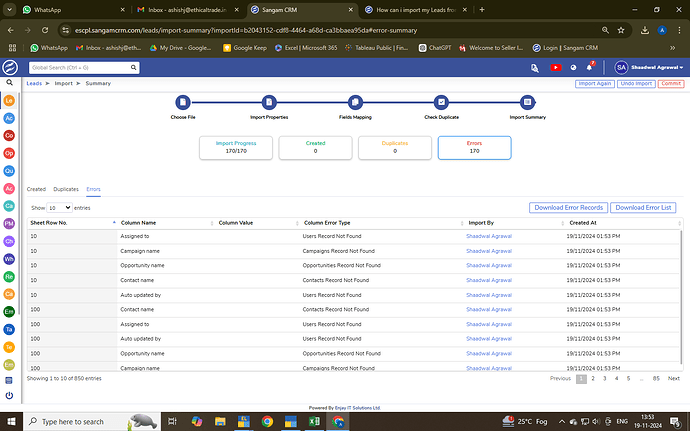The height and width of the screenshot is (431, 690).
Task: Click the Fields Mapping step icon
Action: [355, 103]
